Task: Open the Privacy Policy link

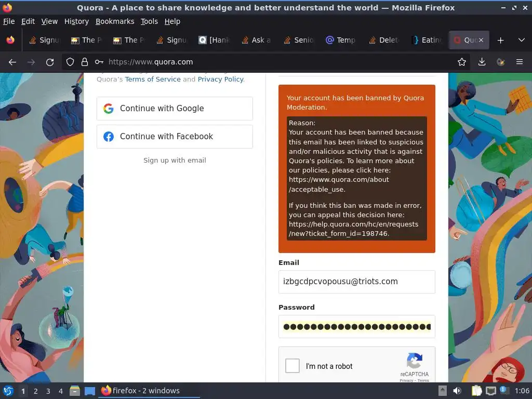Action: [x=220, y=79]
